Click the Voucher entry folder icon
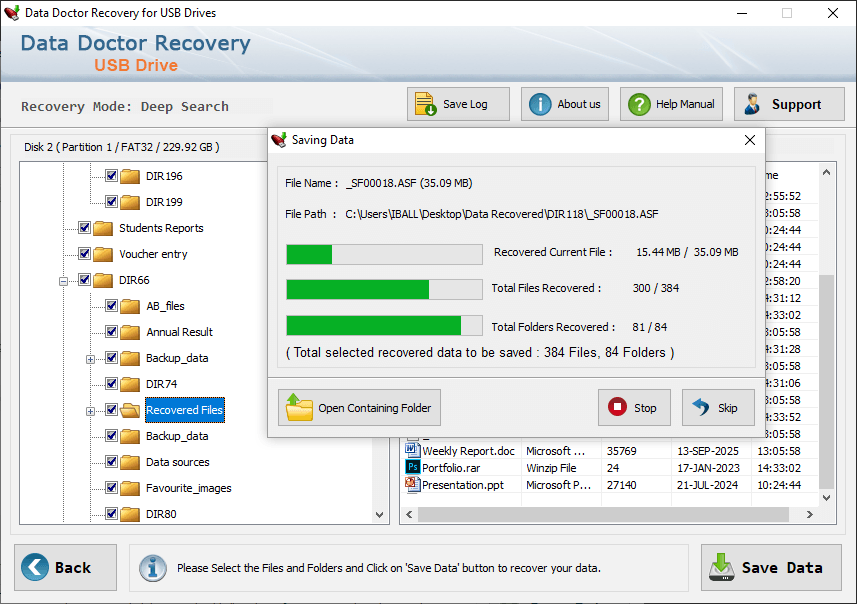Viewport: 857px width, 604px height. 103,254
